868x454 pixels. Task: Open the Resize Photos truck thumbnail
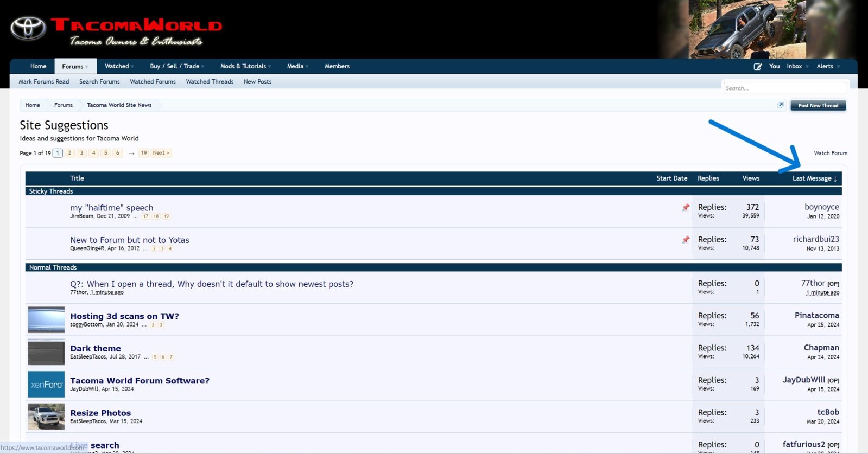click(x=46, y=417)
